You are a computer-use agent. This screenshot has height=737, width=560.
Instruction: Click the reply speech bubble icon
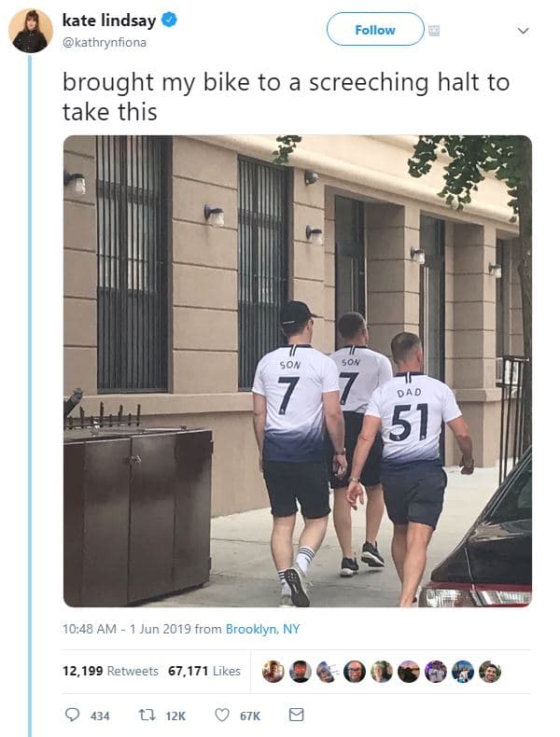(72, 715)
